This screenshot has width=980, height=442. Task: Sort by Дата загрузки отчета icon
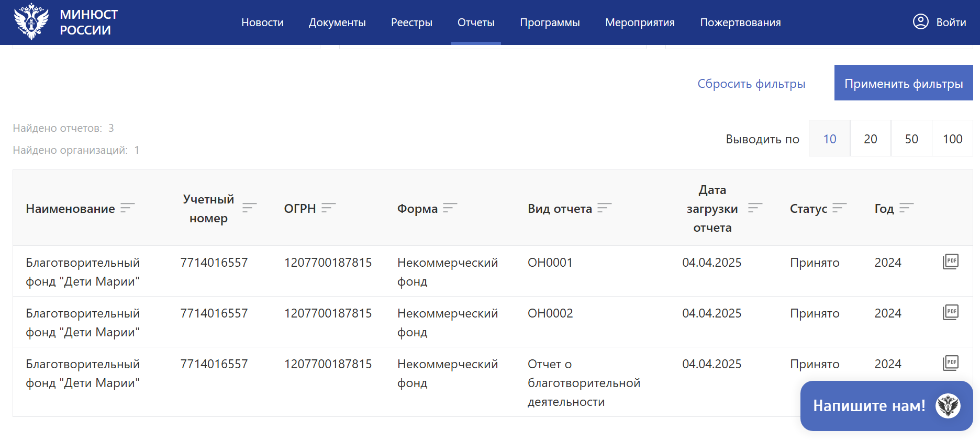pyautogui.click(x=755, y=208)
